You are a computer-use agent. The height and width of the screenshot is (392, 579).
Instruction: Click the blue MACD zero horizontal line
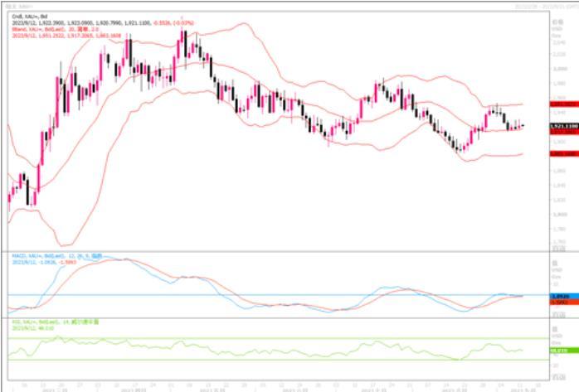[x=249, y=295]
